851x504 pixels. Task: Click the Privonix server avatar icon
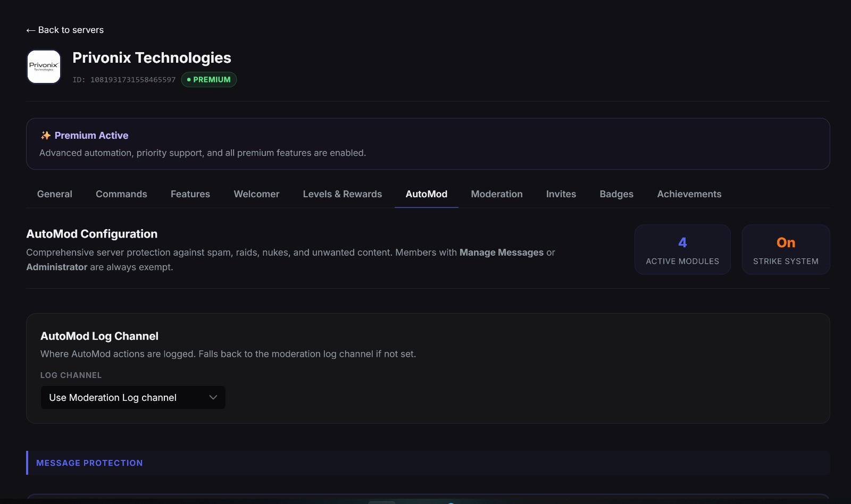coord(43,66)
